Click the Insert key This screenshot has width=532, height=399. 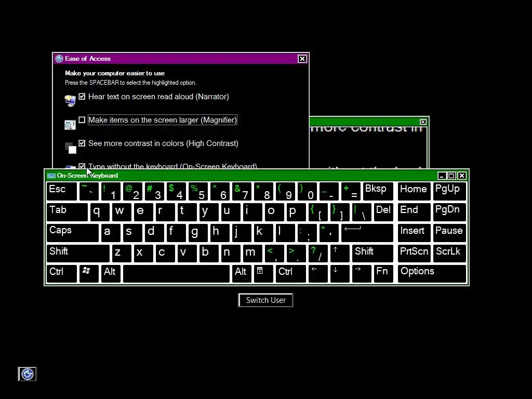tap(414, 233)
